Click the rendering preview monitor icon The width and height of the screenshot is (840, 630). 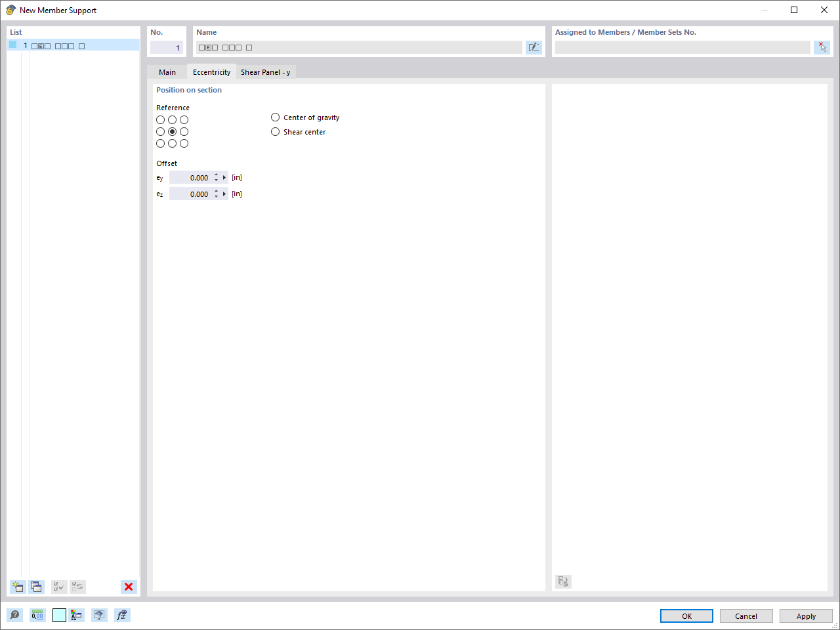[98, 615]
